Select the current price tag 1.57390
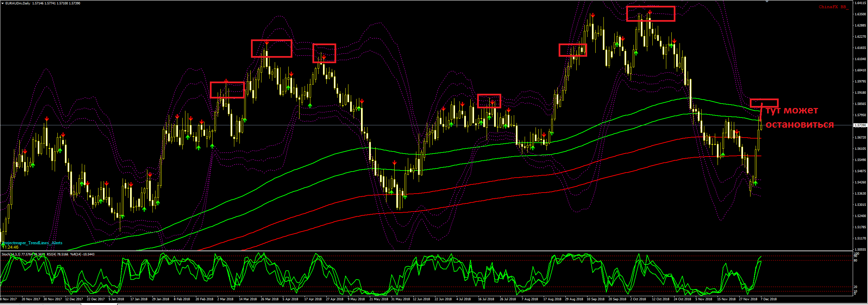The height and width of the screenshot is (305, 868). tap(860, 125)
